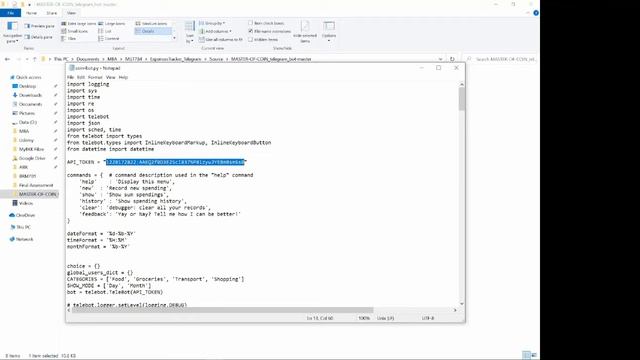This screenshot has width=640, height=360.
Task: Toggle Preview pane in the ribbon
Action: pyautogui.click(x=40, y=26)
